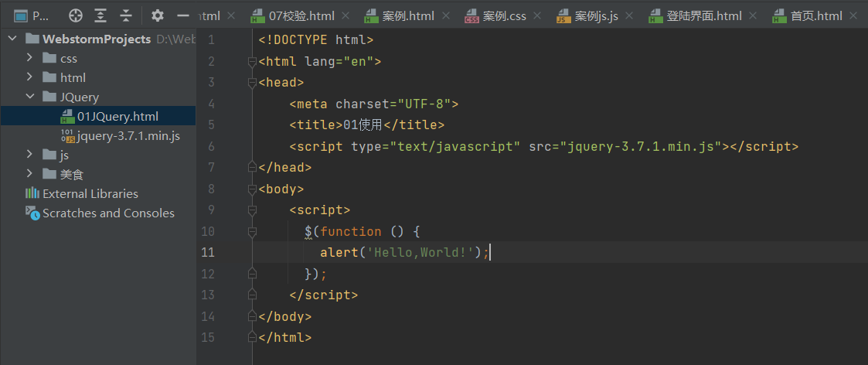Open Project panel settings gear
The width and height of the screenshot is (868, 365).
158,15
